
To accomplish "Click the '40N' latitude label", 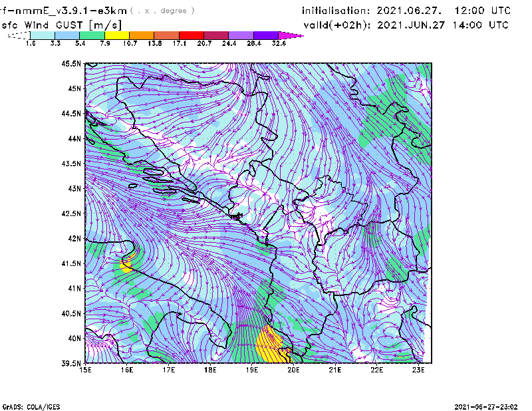I will click(x=74, y=339).
